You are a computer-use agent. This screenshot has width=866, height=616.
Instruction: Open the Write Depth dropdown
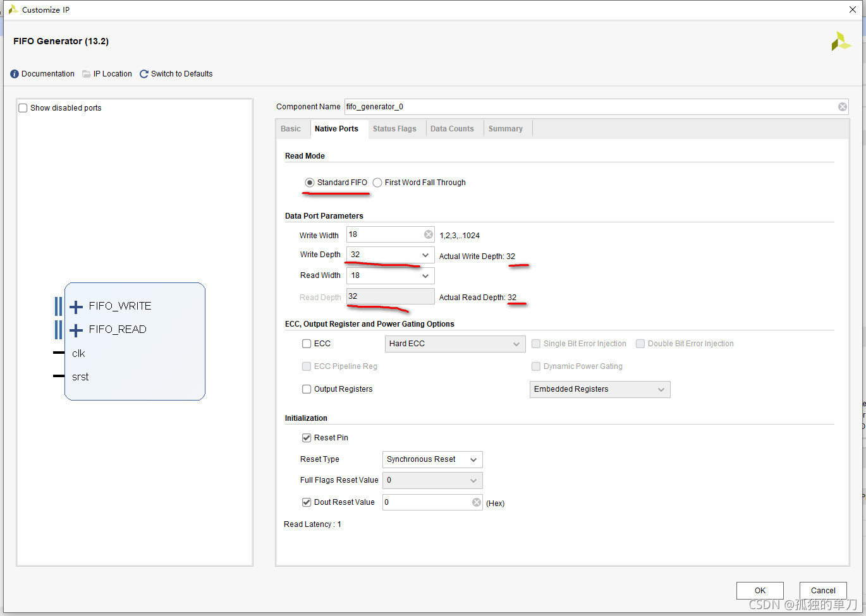click(x=425, y=255)
